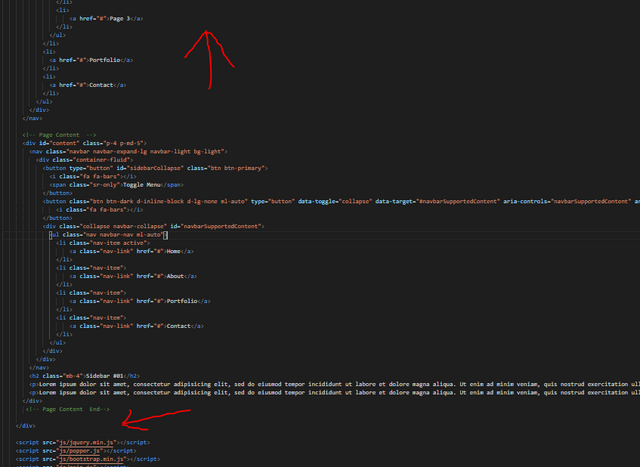
Task: Click the div class="container-fluid" line
Action: (x=84, y=160)
